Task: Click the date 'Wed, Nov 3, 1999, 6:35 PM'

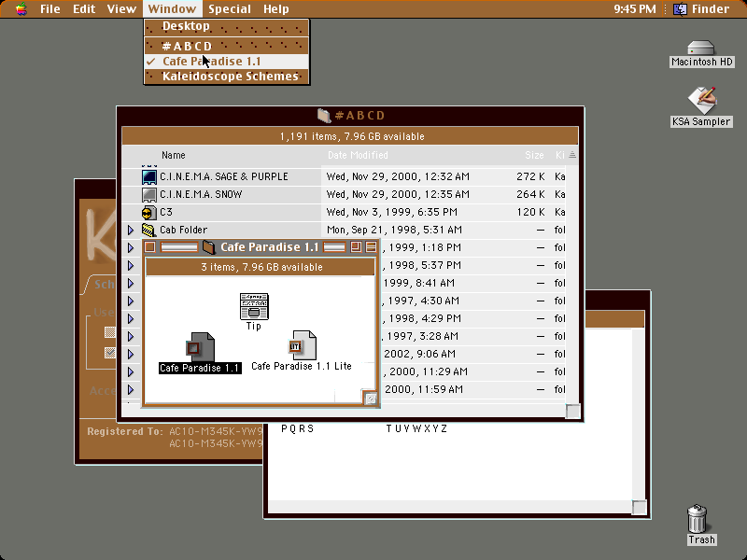Action: point(391,213)
